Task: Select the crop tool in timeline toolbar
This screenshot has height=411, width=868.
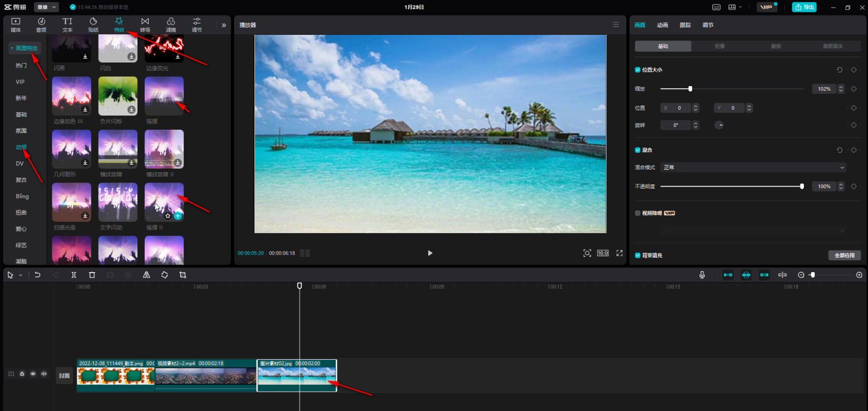Action: [183, 275]
